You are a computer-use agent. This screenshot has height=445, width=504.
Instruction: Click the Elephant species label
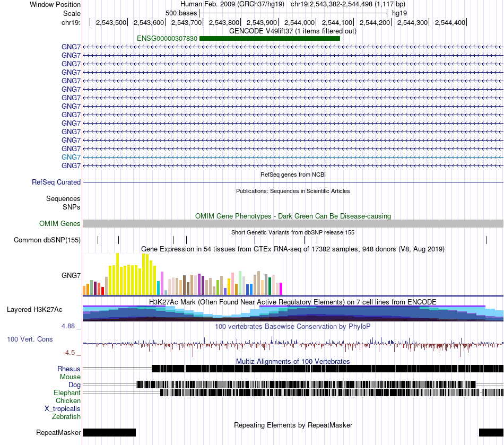[x=67, y=392]
